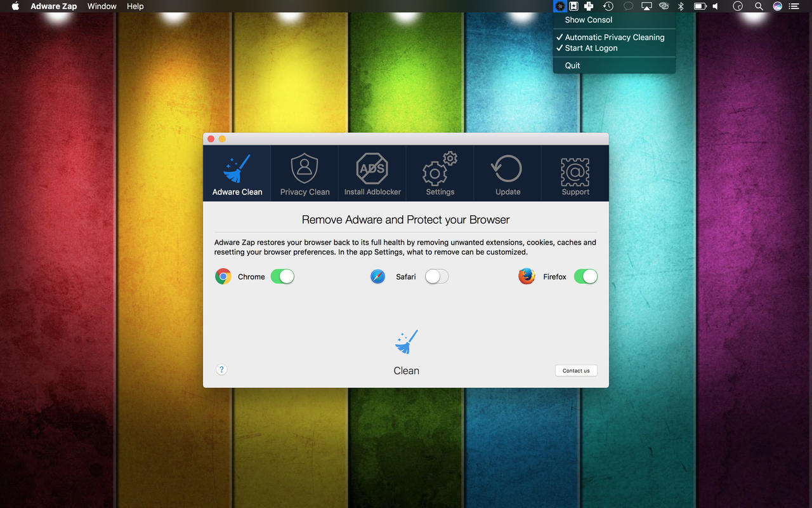This screenshot has width=812, height=508.
Task: Click the Firefox browser icon
Action: (527, 276)
